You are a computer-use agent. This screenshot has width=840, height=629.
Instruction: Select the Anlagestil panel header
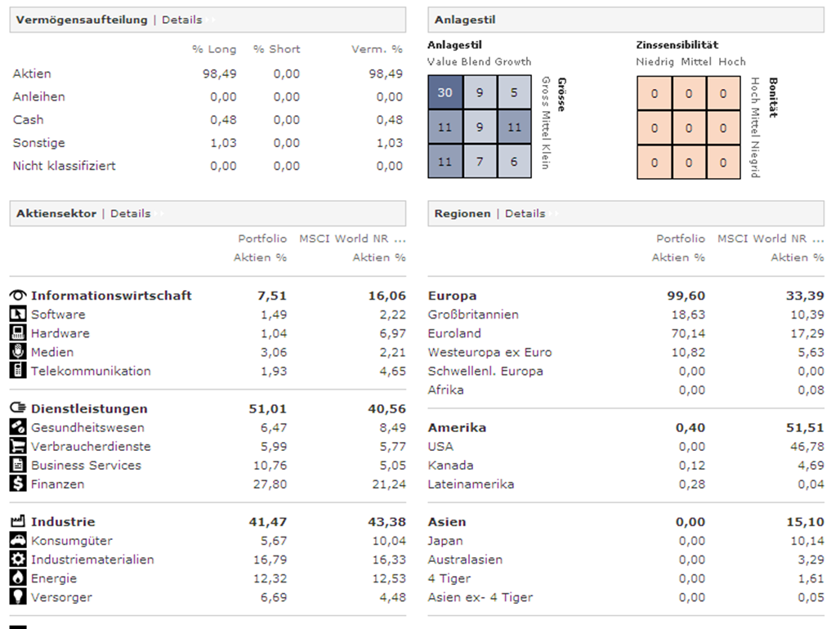coord(465,20)
